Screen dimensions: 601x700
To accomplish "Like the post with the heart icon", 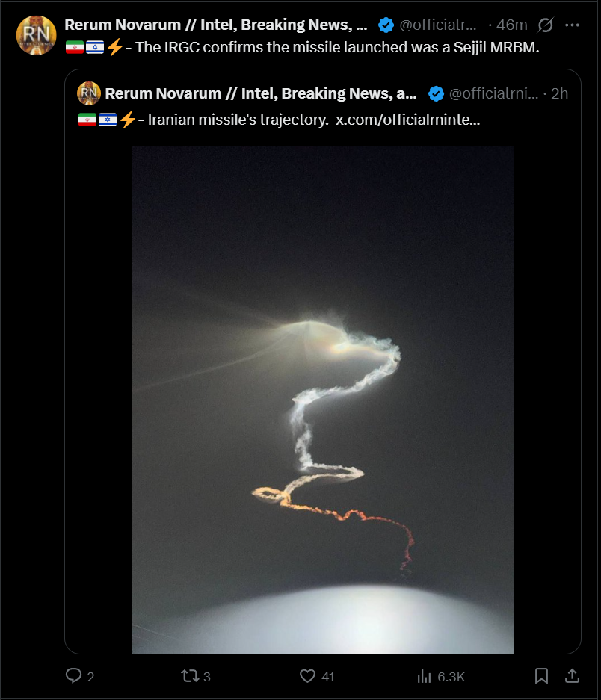I will [307, 676].
